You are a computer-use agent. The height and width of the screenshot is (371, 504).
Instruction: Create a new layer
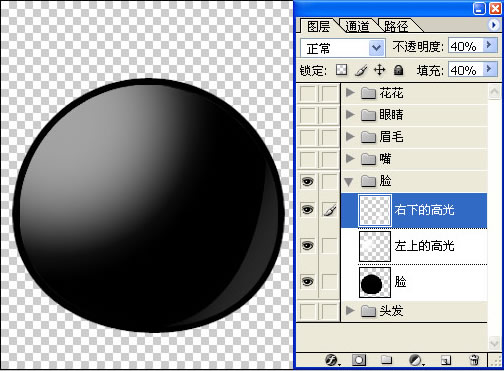click(446, 360)
